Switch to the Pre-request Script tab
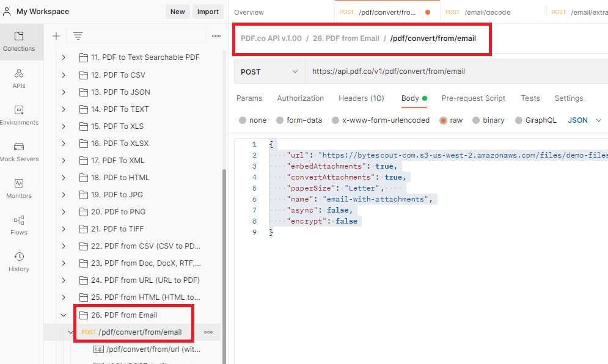The image size is (608, 364). point(473,98)
